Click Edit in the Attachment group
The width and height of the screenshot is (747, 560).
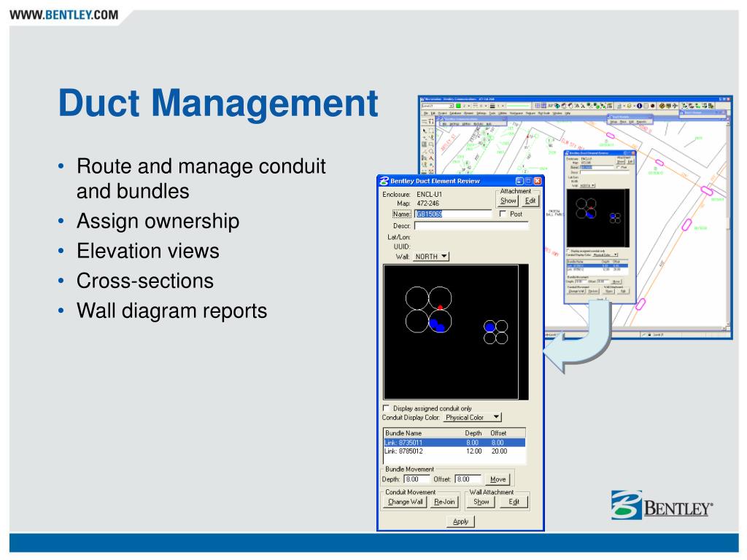point(530,201)
